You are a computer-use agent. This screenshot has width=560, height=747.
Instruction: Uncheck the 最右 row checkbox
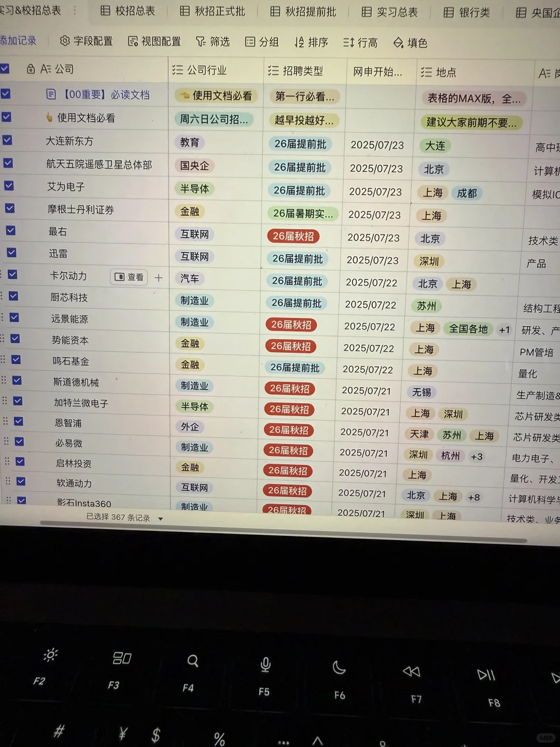click(x=10, y=230)
